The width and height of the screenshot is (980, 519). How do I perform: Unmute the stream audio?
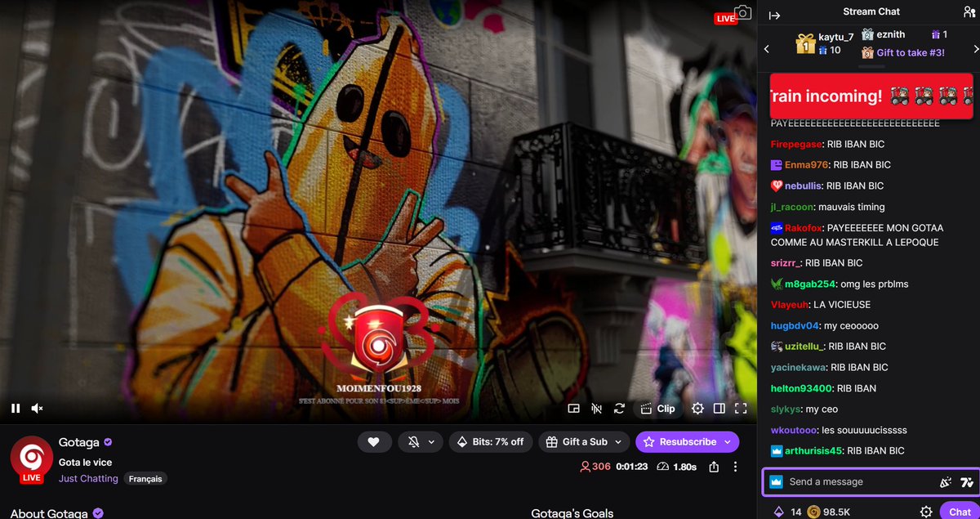[x=37, y=408]
